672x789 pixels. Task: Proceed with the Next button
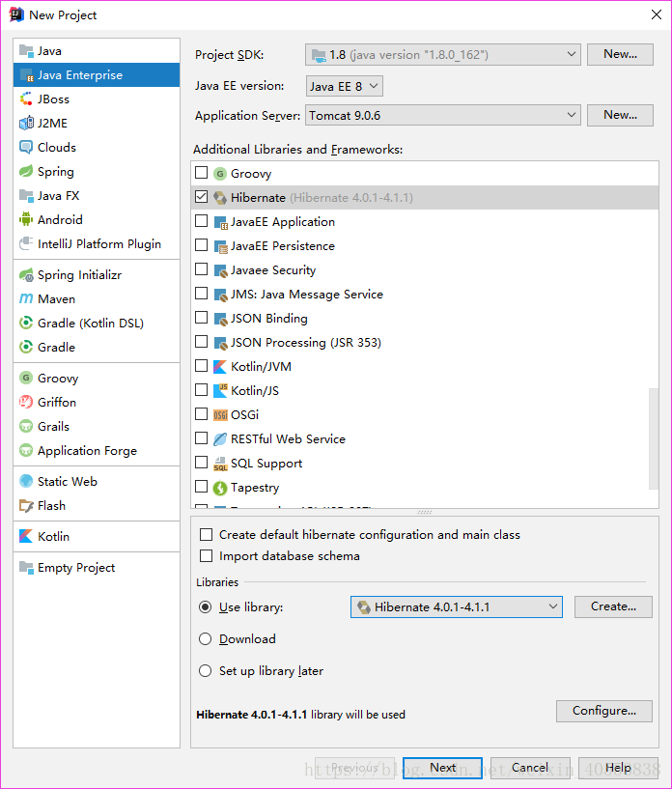click(x=442, y=768)
